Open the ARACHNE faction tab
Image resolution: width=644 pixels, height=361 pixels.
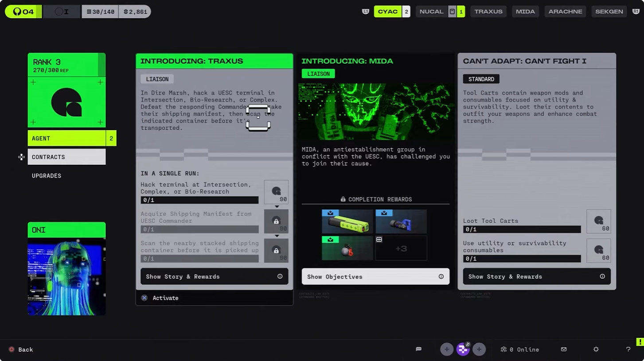click(x=565, y=11)
